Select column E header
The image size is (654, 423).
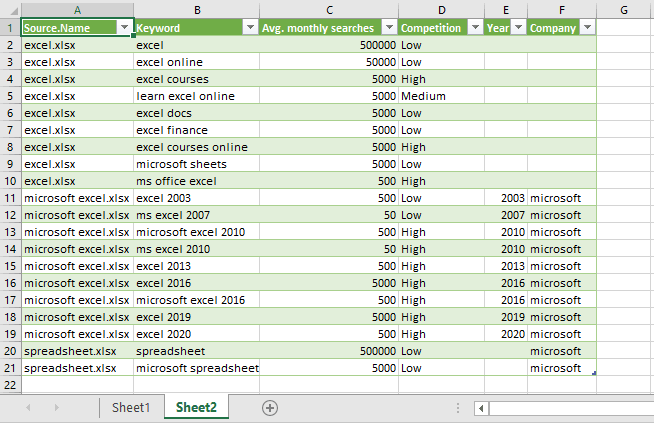pos(506,10)
